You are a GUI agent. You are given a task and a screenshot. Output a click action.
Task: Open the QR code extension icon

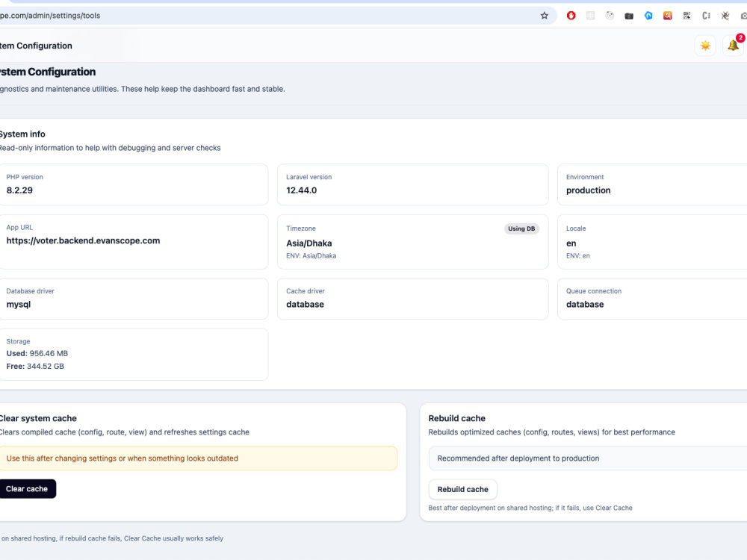[x=686, y=16]
